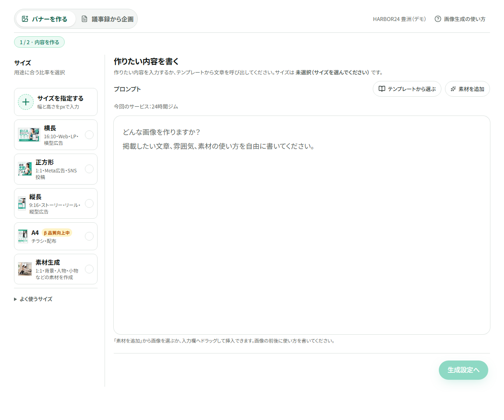The image size is (504, 420).
Task: Click the green plus circle icon
Action: click(26, 102)
